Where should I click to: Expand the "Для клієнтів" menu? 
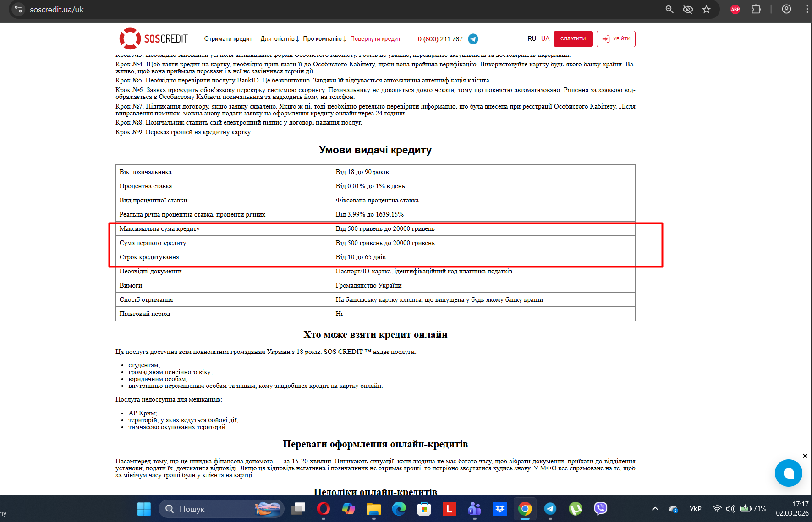coord(280,39)
